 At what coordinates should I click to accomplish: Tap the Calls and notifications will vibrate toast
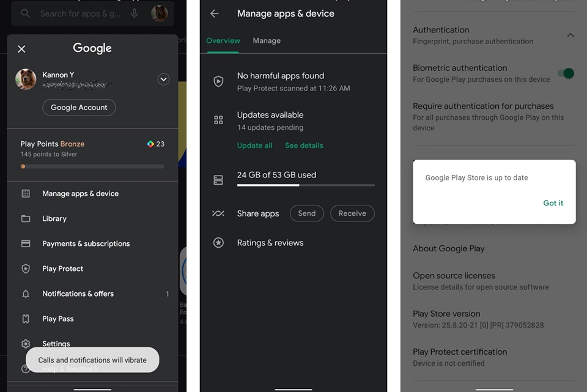pyautogui.click(x=92, y=360)
